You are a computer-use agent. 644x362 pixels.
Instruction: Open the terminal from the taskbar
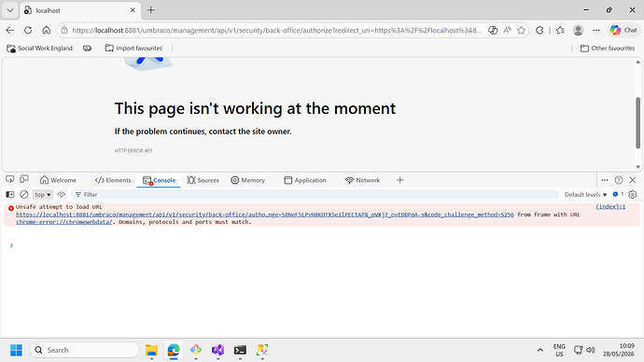(240, 350)
